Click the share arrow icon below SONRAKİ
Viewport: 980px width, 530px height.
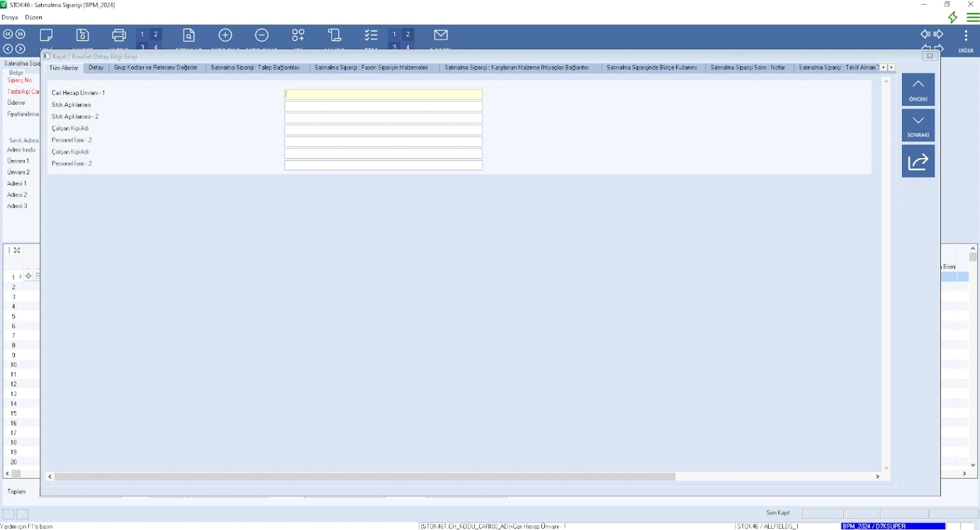(x=918, y=162)
